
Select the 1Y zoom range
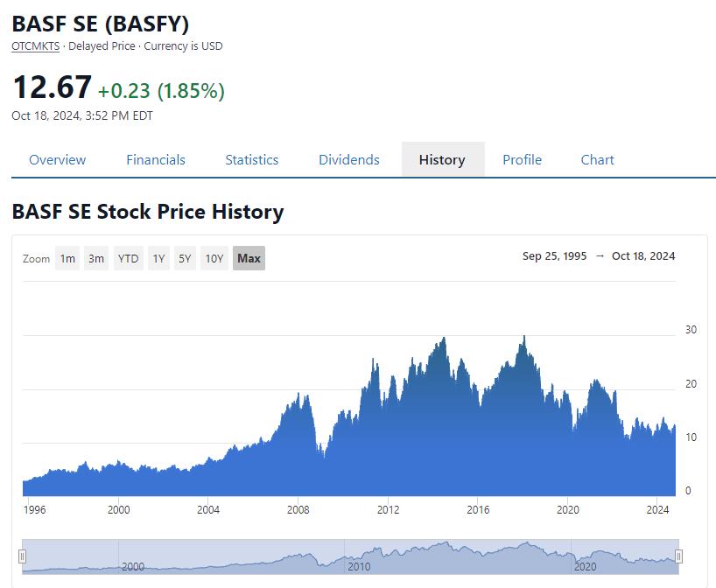coord(158,258)
